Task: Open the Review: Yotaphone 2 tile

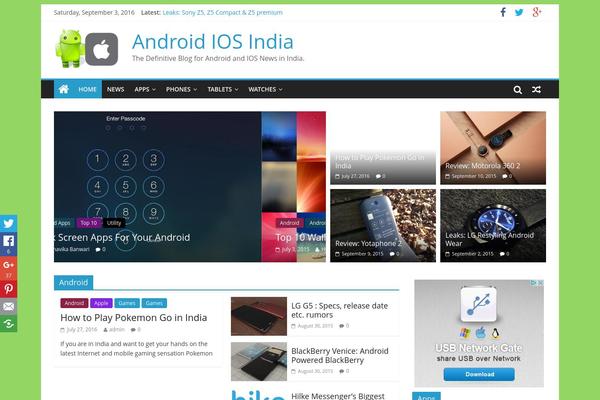Action: pos(383,225)
